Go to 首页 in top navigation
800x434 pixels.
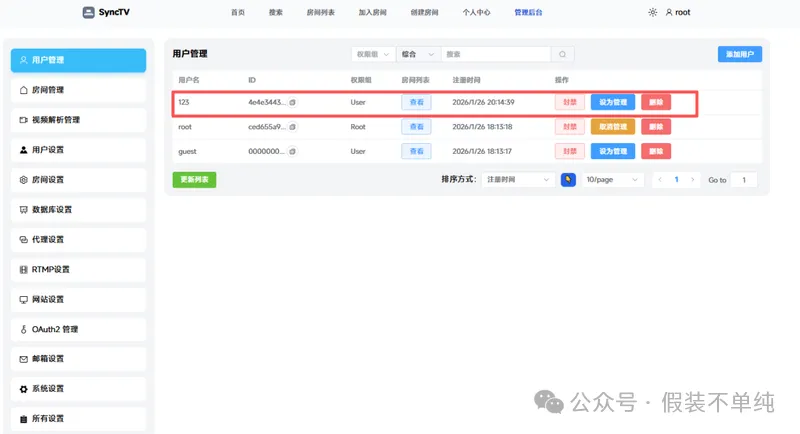(238, 12)
